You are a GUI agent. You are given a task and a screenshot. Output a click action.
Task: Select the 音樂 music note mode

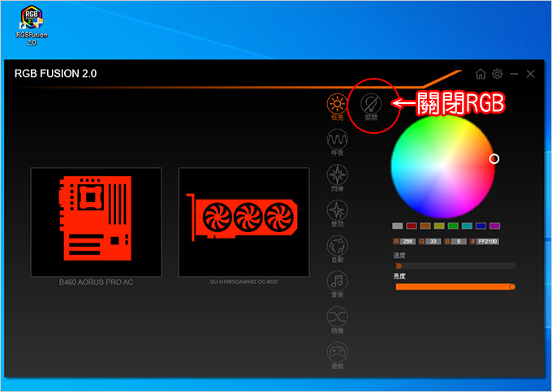point(337,284)
